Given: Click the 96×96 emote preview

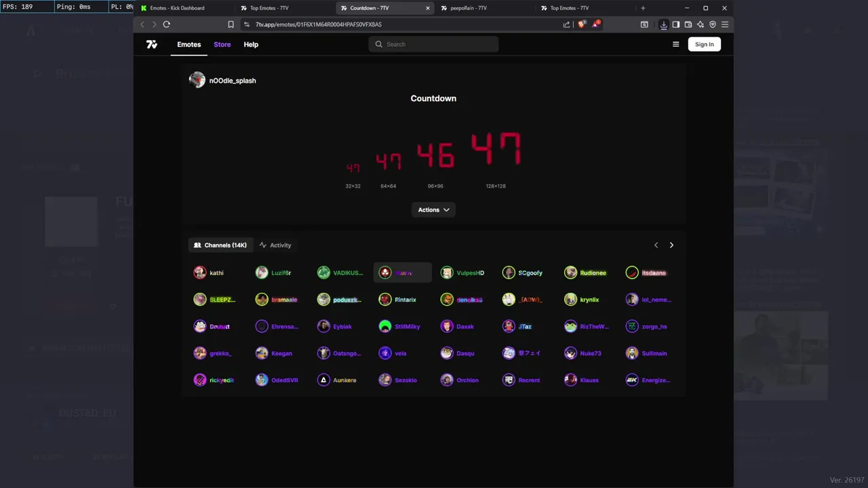Looking at the screenshot, I should tap(435, 156).
